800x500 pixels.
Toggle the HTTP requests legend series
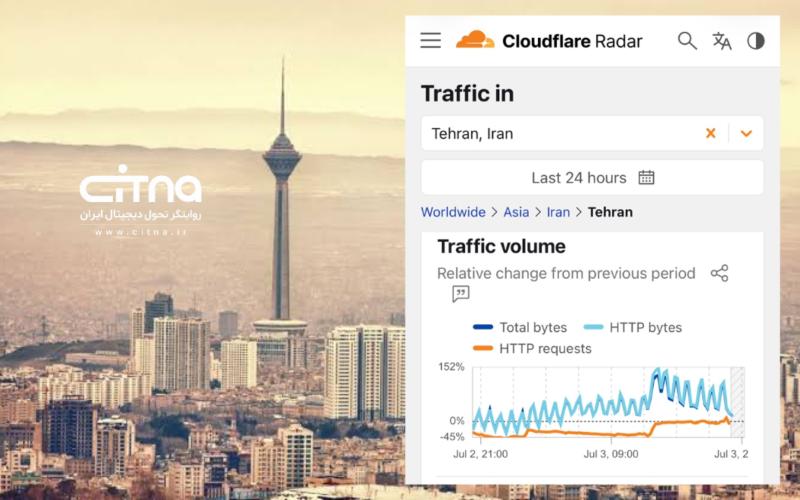click(x=532, y=349)
